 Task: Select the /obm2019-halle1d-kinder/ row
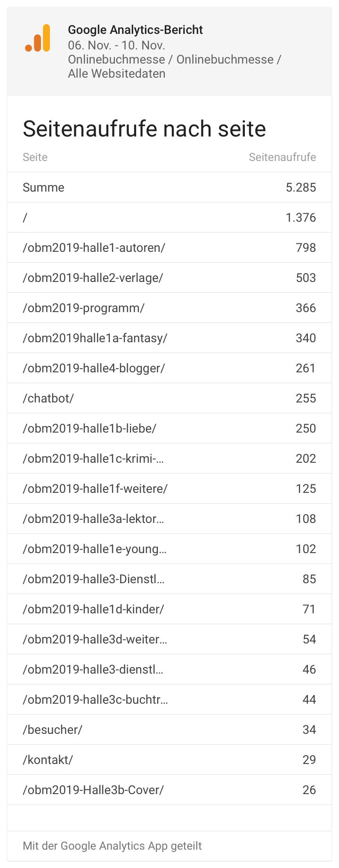169,609
